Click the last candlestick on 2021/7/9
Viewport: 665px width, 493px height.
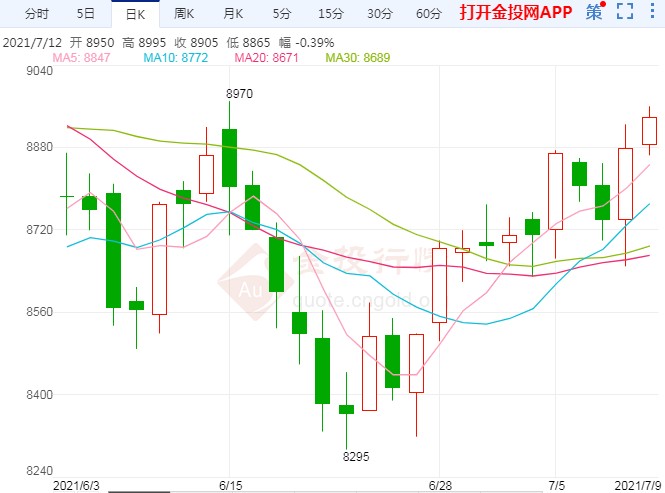click(649, 131)
